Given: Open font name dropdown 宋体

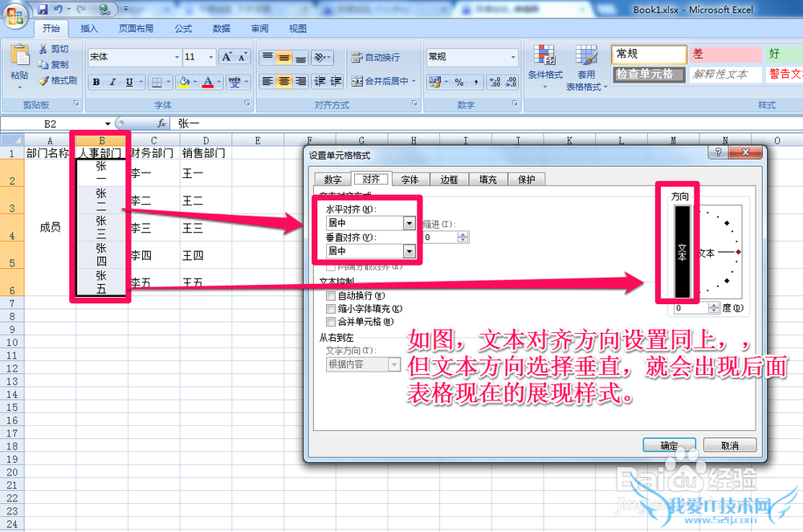Looking at the screenshot, I should [x=177, y=57].
